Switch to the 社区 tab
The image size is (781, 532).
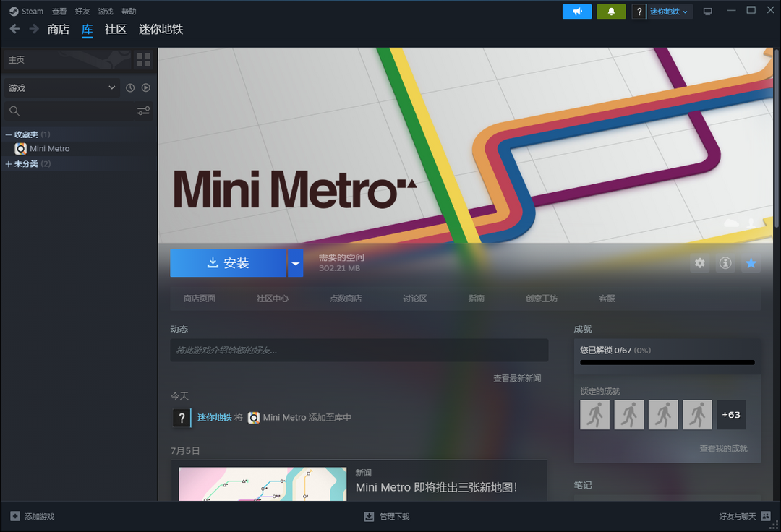pyautogui.click(x=116, y=30)
